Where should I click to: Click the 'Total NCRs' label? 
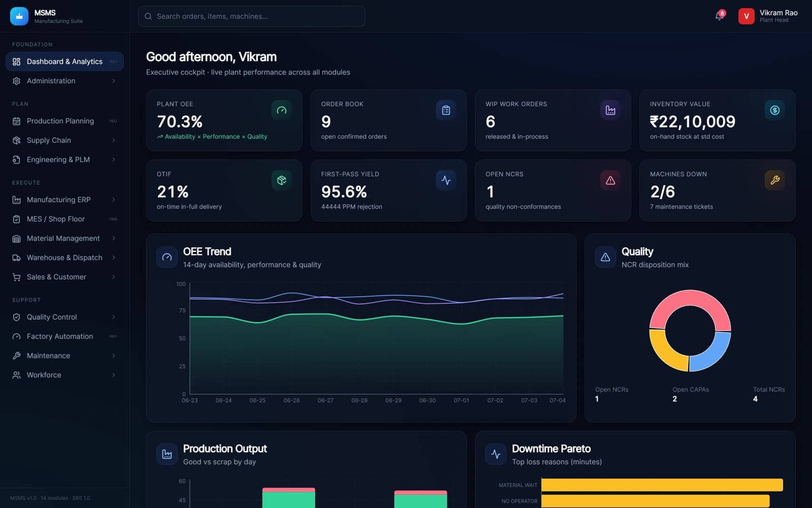coord(769,390)
